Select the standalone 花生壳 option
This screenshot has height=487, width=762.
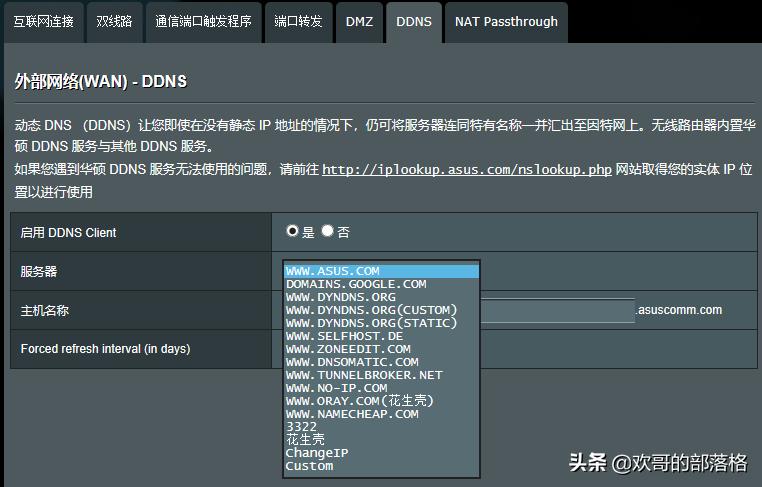(381, 440)
